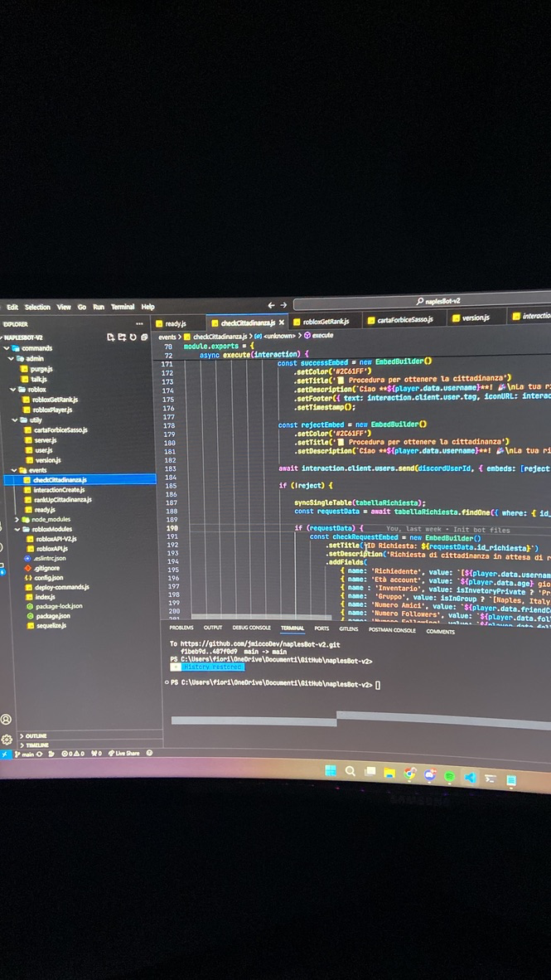Open Spotify from the taskbar

tap(449, 777)
